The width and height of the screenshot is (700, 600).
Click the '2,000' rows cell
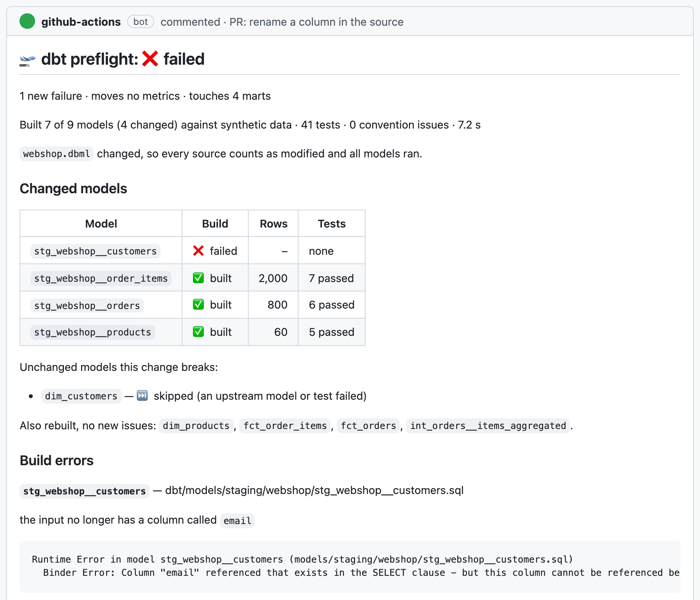(273, 278)
